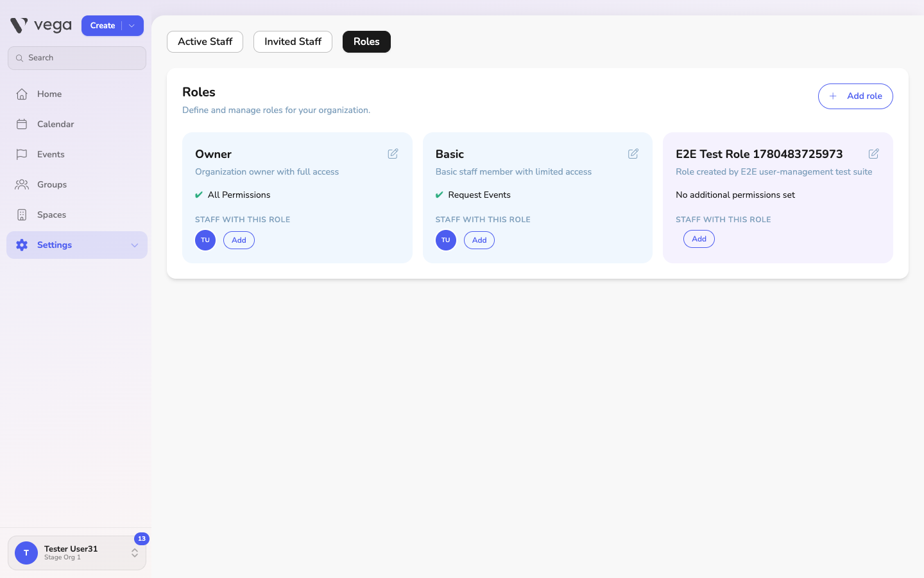Click the Events flag icon
This screenshot has height=578, width=924.
pos(22,155)
